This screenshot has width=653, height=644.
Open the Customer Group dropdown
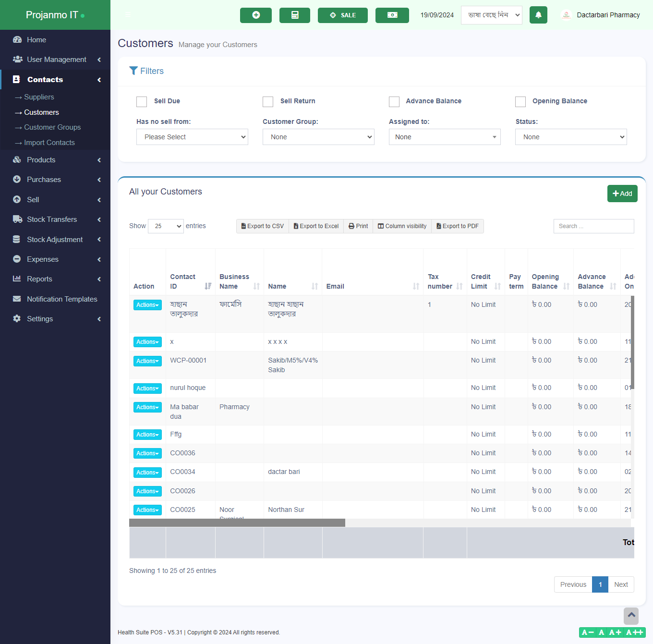(318, 137)
